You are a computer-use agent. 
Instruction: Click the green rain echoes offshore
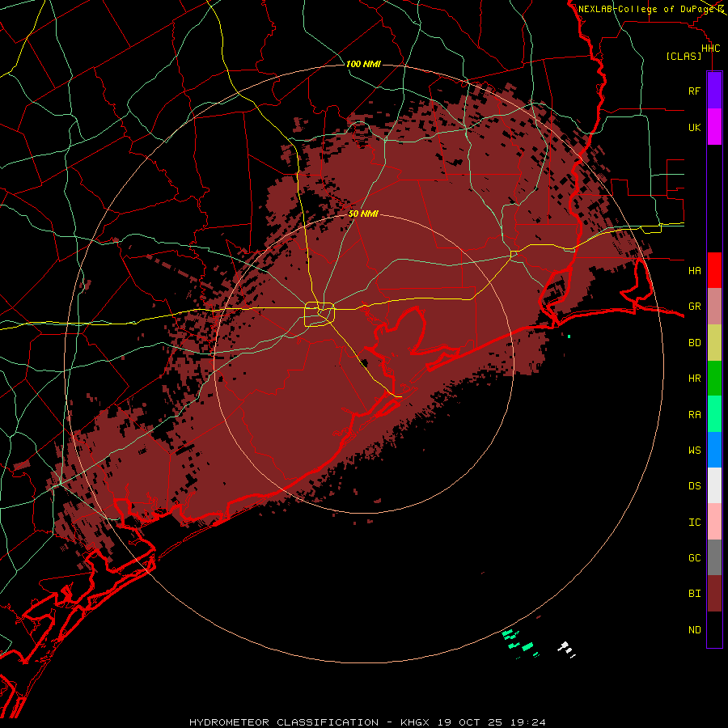point(520,642)
